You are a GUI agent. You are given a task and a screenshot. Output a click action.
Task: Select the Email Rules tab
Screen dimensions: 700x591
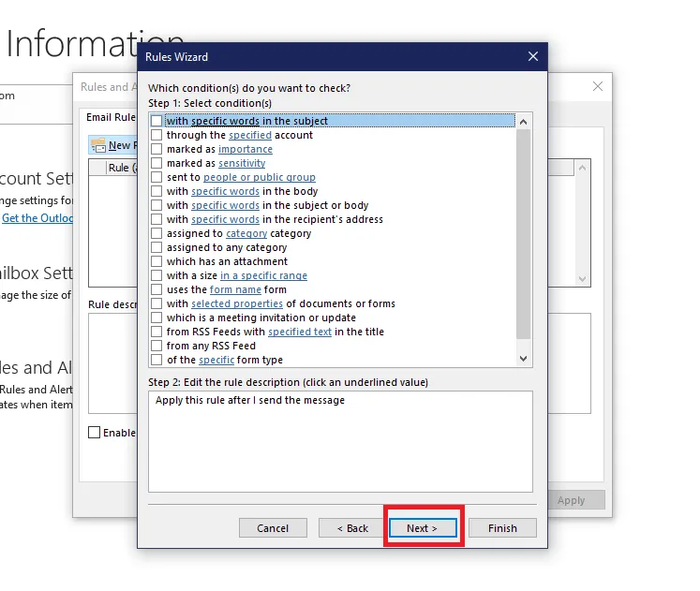coord(111,117)
